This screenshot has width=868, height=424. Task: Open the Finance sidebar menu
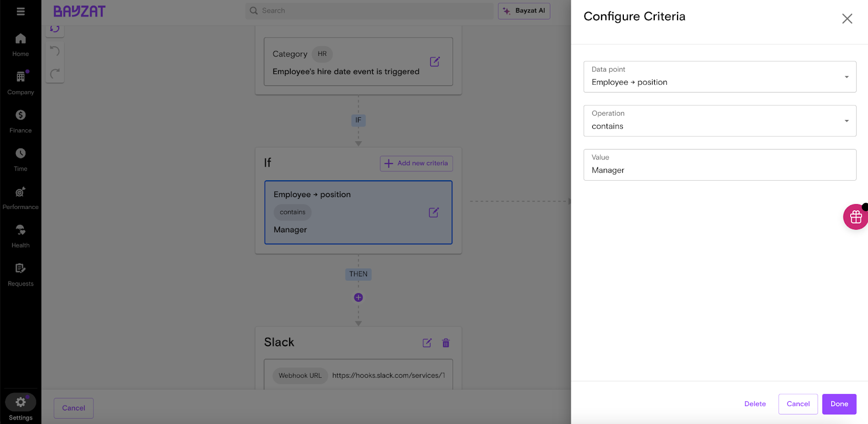(x=21, y=121)
